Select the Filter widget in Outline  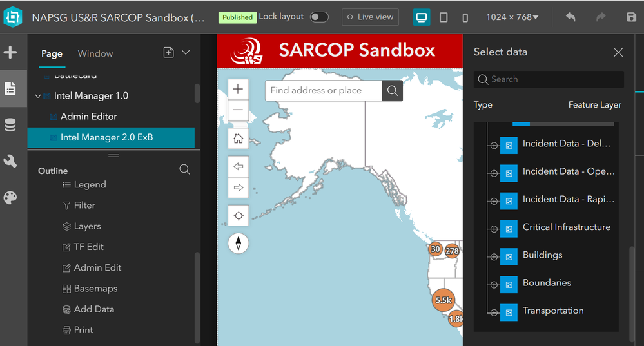click(x=79, y=206)
